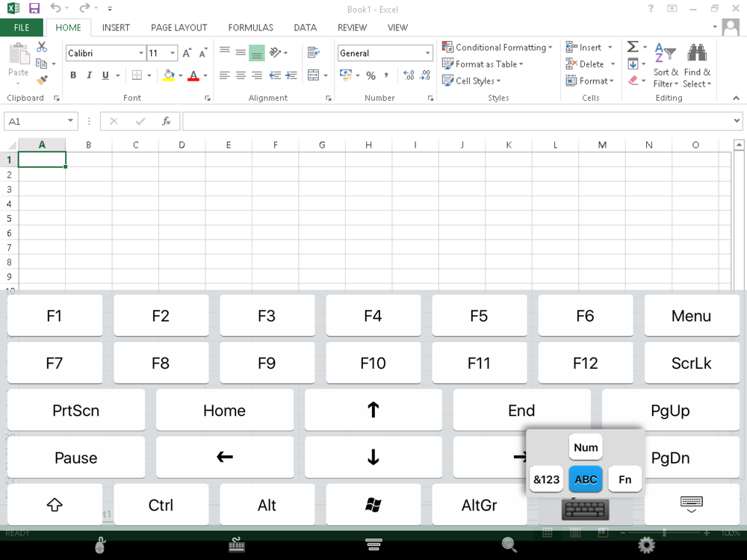Click the Decrease Indent icon
Viewport: 747px width, 560px height.
tap(275, 75)
